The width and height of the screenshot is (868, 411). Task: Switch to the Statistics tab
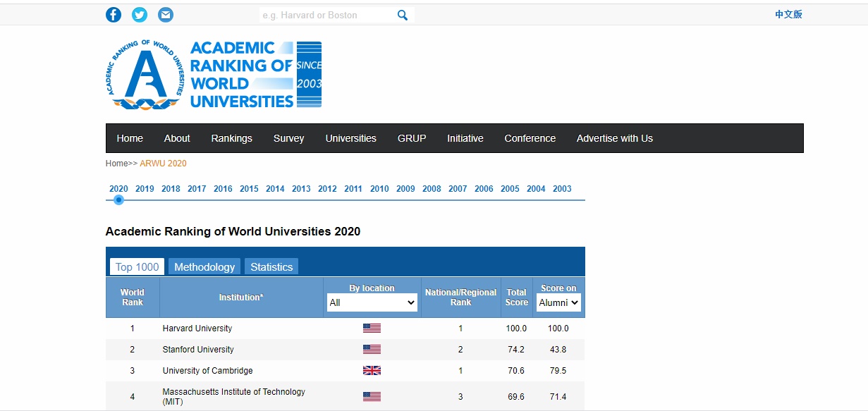click(x=271, y=266)
